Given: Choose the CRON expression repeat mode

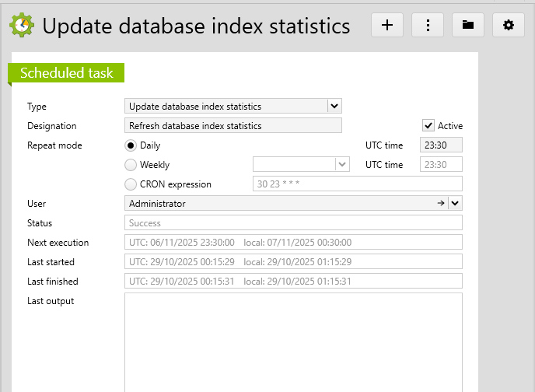Looking at the screenshot, I should (131, 184).
